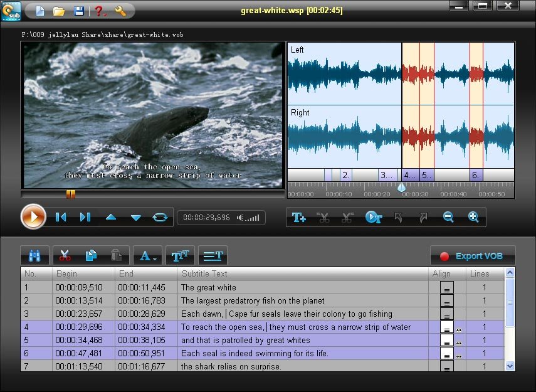Toggle the loop playback button

pyautogui.click(x=160, y=218)
